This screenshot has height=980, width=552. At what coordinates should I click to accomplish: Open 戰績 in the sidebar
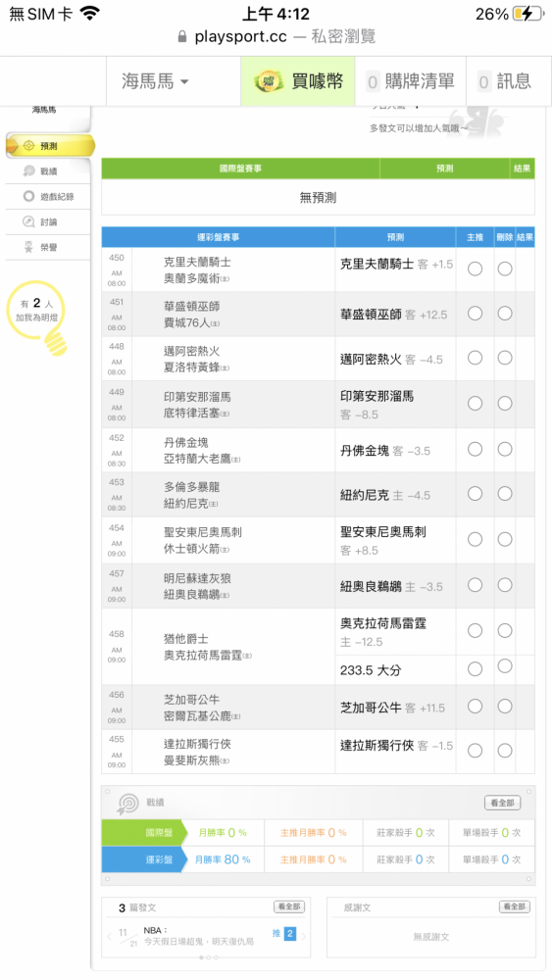[x=49, y=171]
